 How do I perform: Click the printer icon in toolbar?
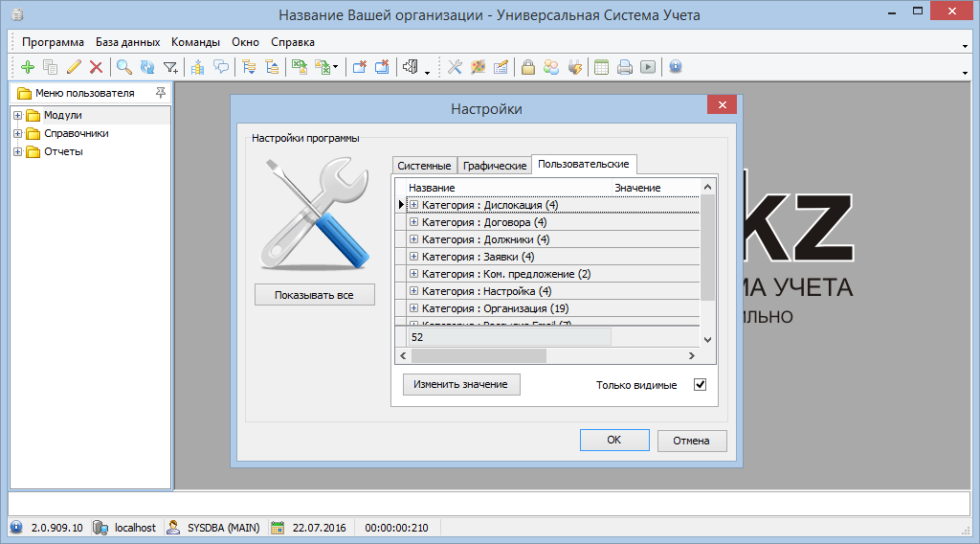624,67
